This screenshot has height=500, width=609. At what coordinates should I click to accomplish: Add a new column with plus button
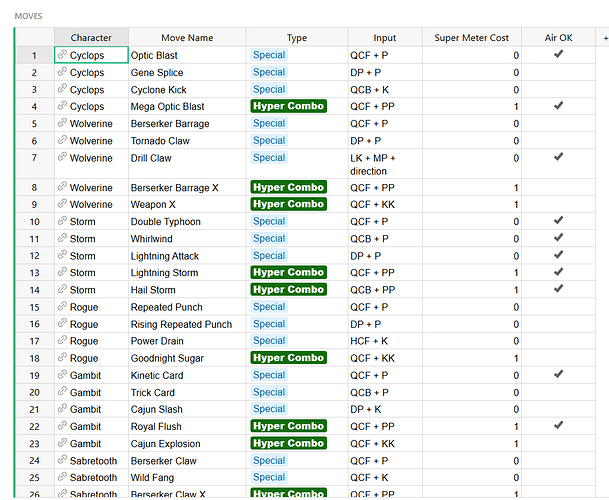point(605,38)
